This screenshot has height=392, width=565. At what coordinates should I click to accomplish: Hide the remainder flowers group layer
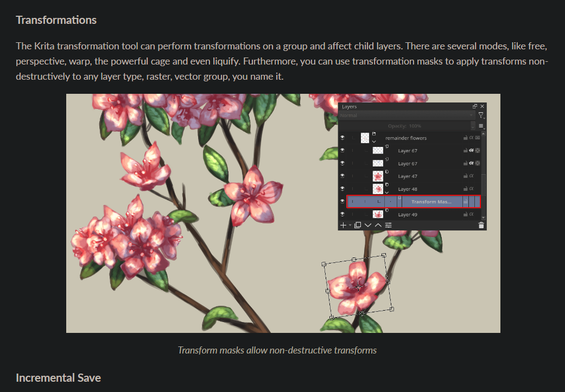click(342, 138)
